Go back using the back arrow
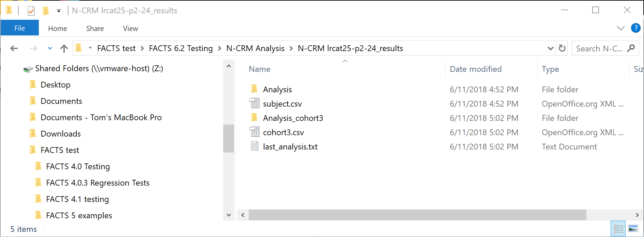This screenshot has height=237, width=644. click(14, 48)
